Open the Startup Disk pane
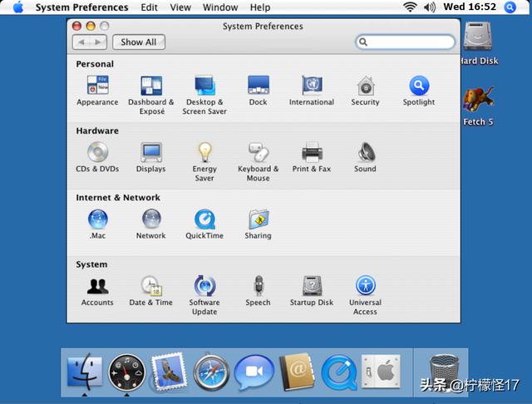 312,287
